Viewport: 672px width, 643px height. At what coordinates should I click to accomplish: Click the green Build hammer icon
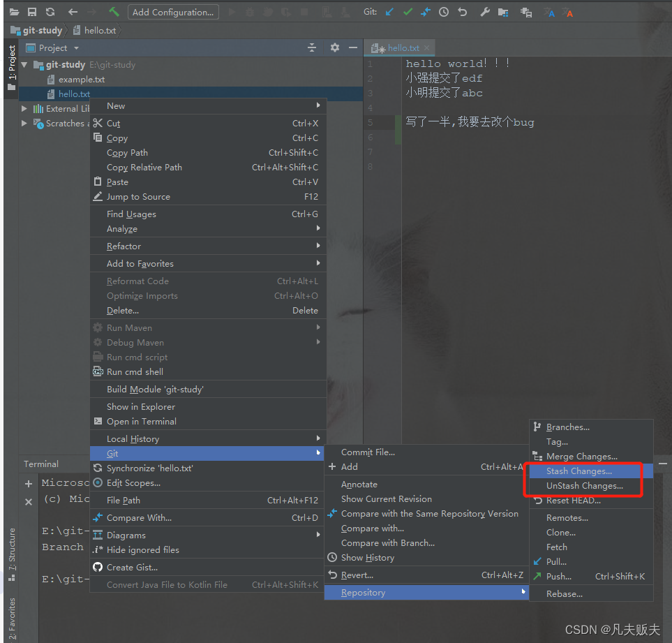(x=114, y=12)
